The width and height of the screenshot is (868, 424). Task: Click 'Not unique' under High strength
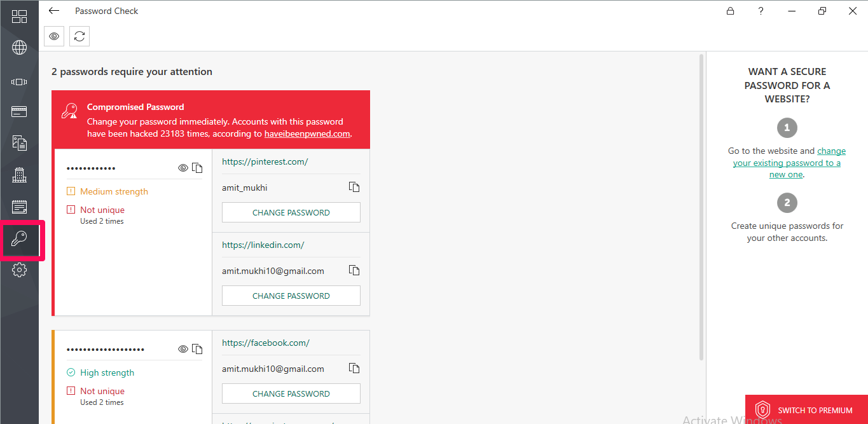click(102, 391)
